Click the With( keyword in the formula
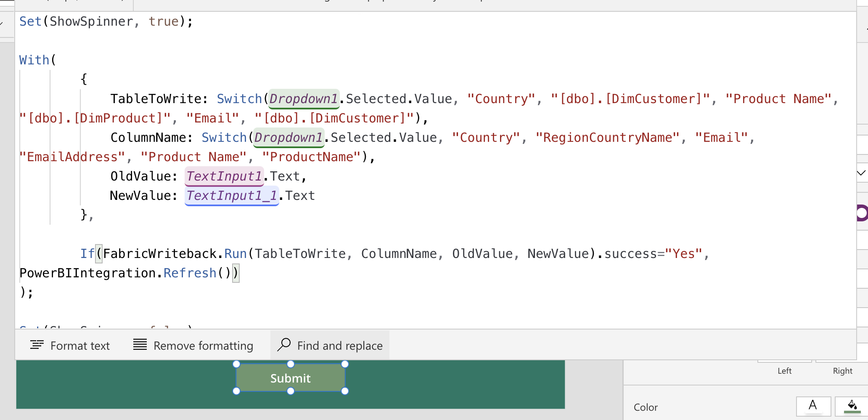 click(x=34, y=60)
